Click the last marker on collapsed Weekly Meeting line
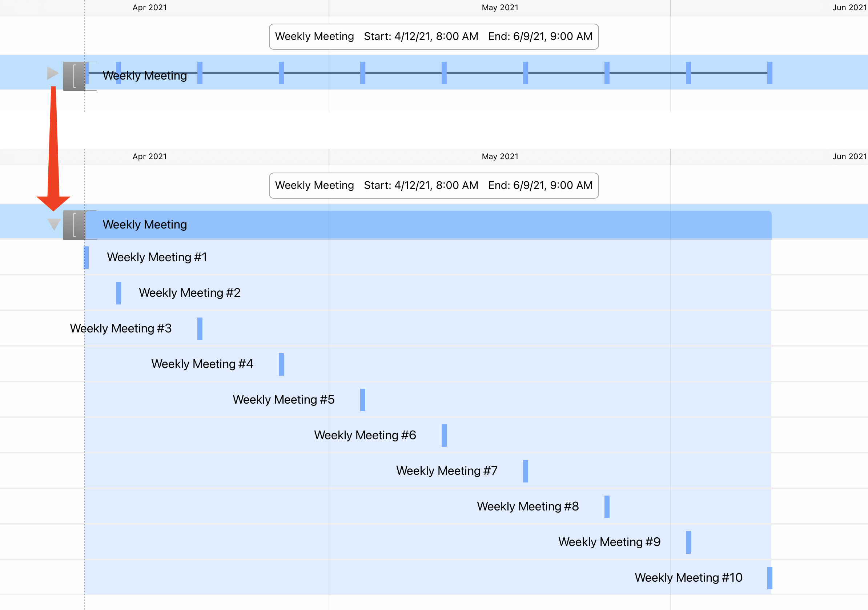 pyautogui.click(x=770, y=73)
